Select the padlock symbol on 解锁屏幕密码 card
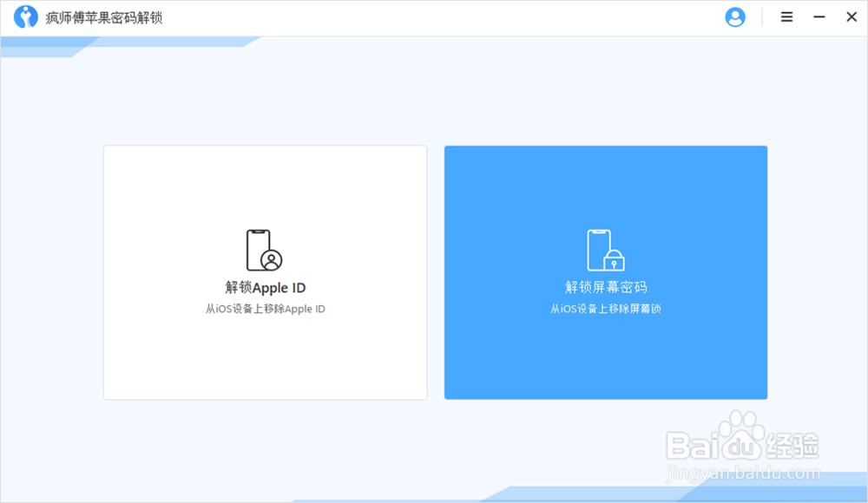Screen dimensions: 868x503 click(615, 259)
